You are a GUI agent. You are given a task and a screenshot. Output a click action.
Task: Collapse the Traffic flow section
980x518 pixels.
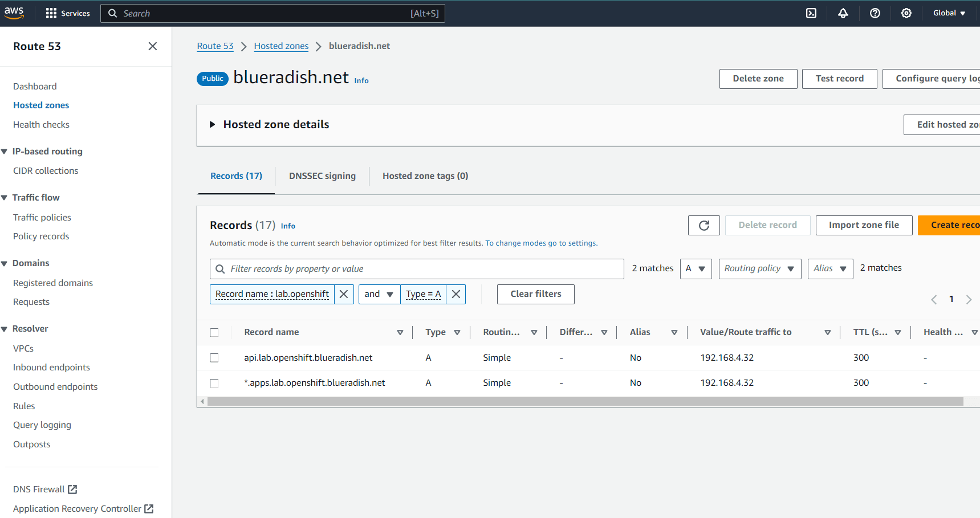(x=4, y=198)
